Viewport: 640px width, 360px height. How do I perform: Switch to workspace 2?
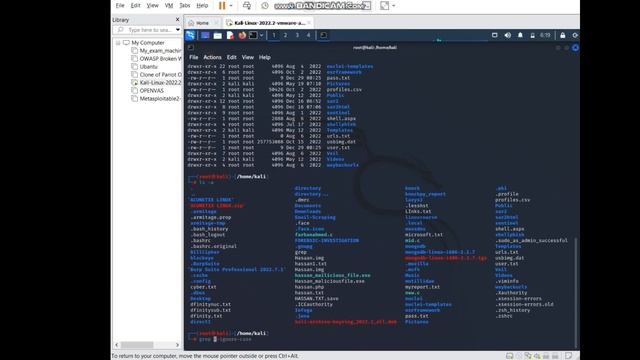coord(285,36)
